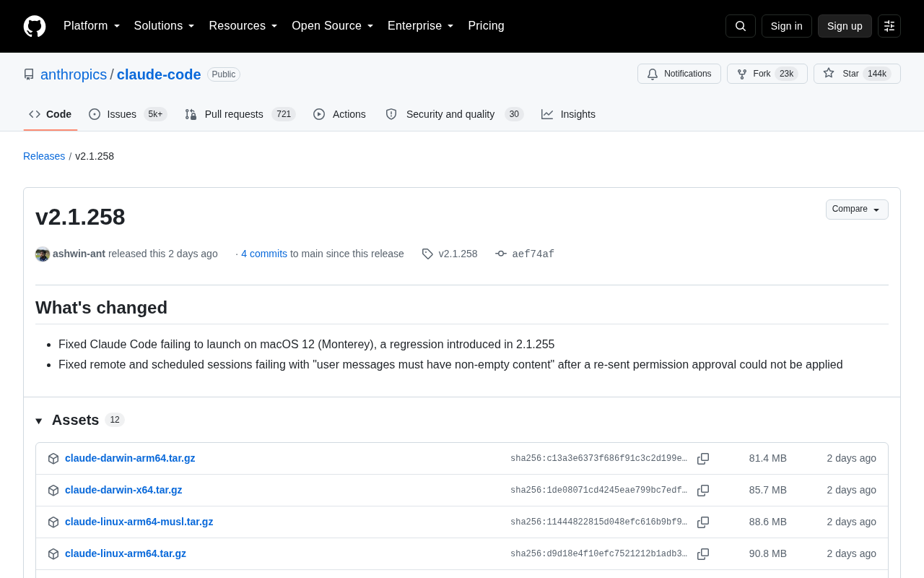Click the package icon of claude-linux-arm64-musl.tar.gz
The width and height of the screenshot is (924, 578).
click(x=53, y=522)
